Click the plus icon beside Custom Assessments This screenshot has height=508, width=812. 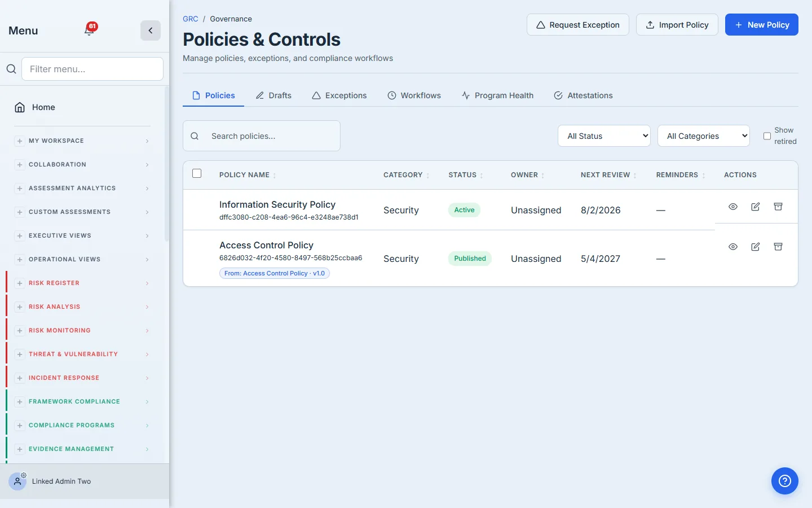pos(20,212)
